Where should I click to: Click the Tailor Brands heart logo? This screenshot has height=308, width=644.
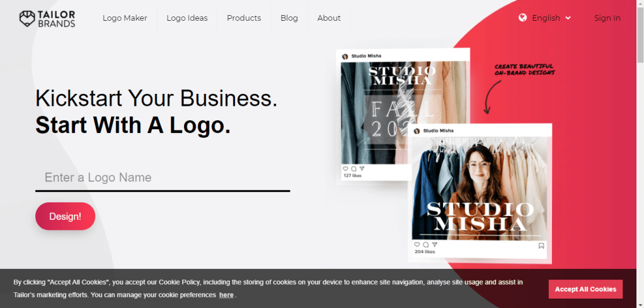coord(27,18)
